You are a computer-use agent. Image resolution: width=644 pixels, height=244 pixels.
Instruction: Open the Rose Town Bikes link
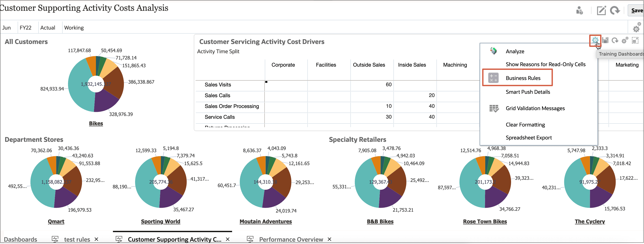pyautogui.click(x=485, y=221)
